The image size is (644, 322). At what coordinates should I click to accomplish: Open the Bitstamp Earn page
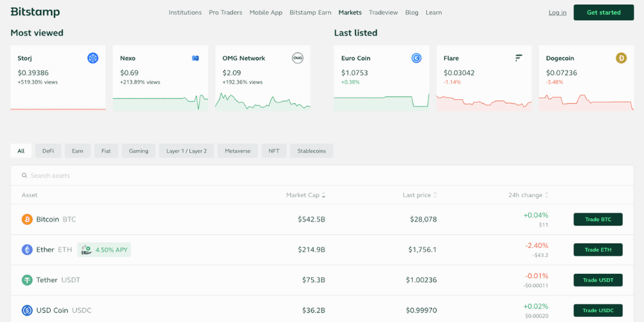310,12
